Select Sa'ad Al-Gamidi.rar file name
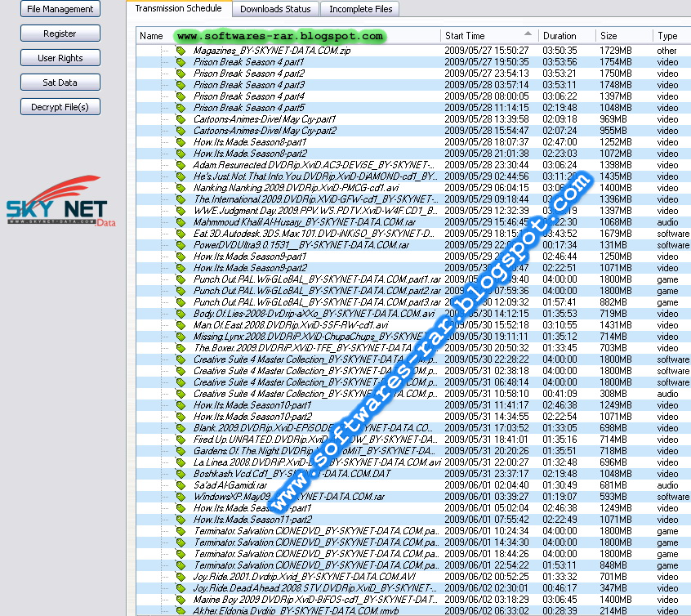The image size is (691, 616). 230,485
